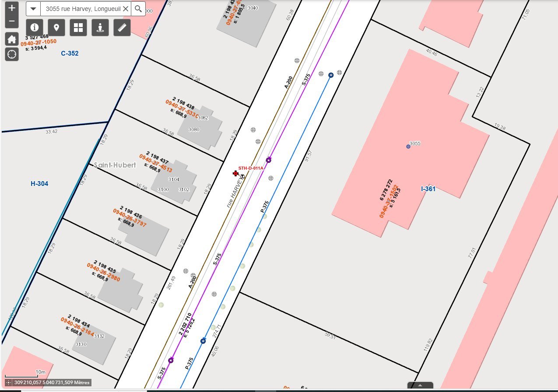Screen dimensions: 558x392
Task: Expand the search source dropdown arrow
Action: 33,9
